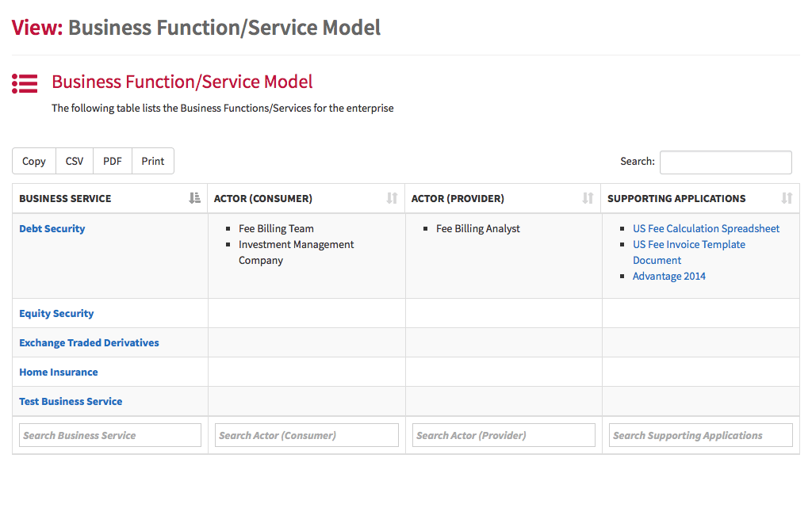Image resolution: width=812 pixels, height=508 pixels.
Task: Click the Search Business Service filter field
Action: (110, 436)
